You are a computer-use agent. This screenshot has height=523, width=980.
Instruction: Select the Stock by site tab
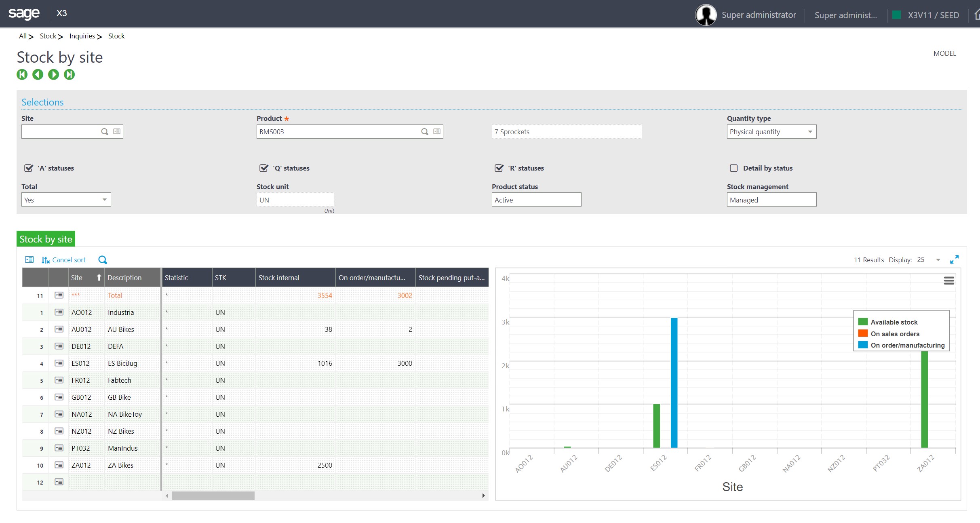tap(46, 239)
